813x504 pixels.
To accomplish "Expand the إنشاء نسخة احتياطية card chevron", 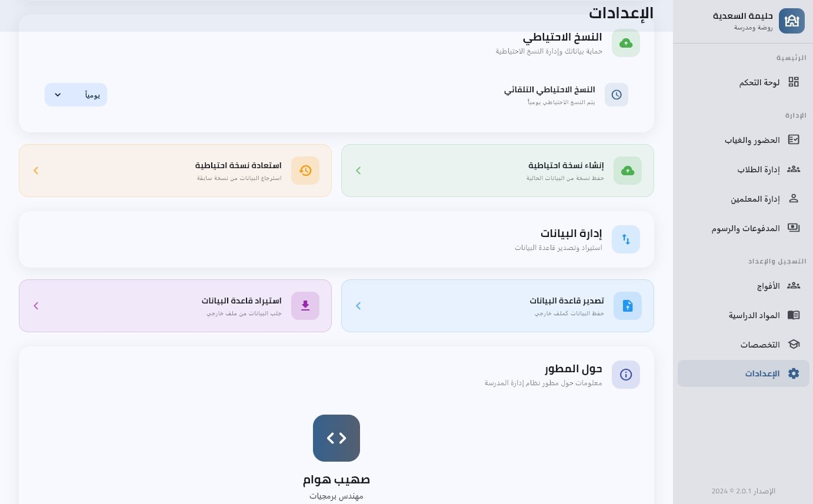I will point(358,171).
